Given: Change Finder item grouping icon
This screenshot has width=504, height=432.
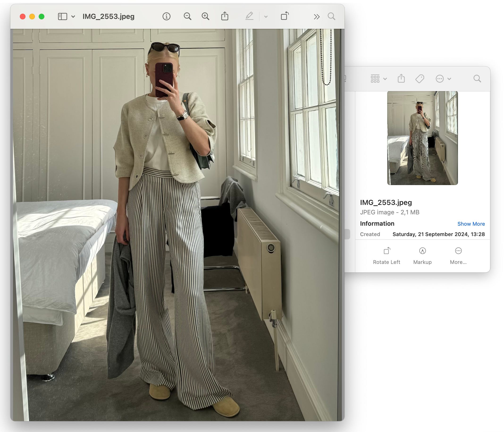Looking at the screenshot, I should [x=375, y=79].
